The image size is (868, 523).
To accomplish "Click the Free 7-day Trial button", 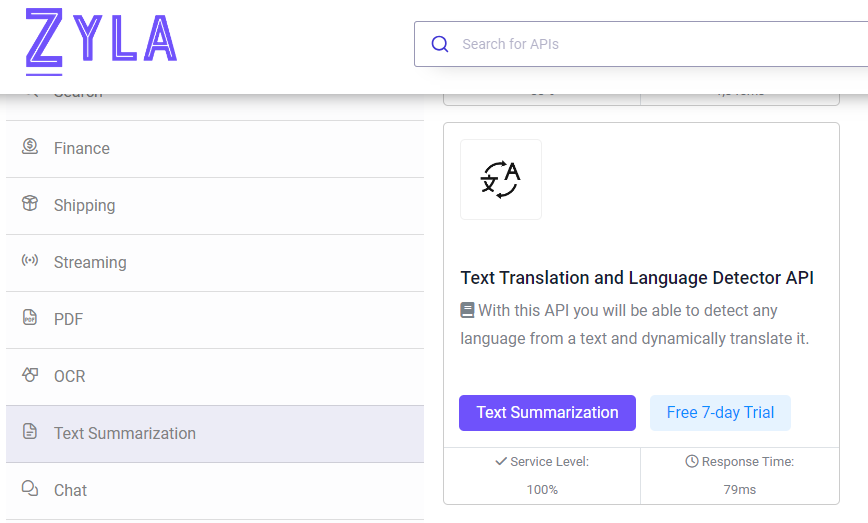I will [x=720, y=413].
